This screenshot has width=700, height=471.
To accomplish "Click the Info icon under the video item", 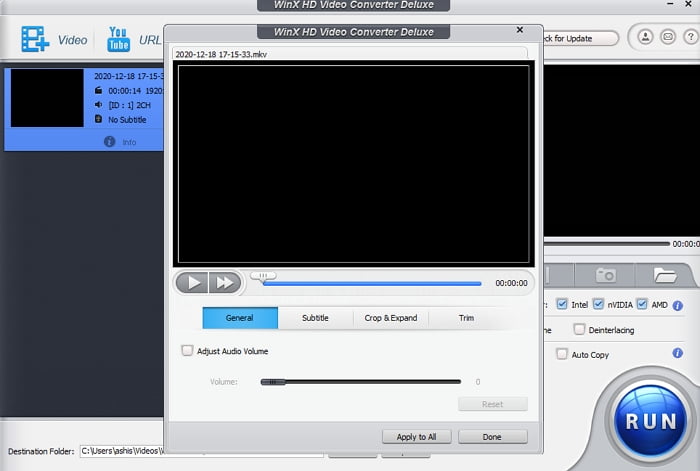I will pos(109,142).
